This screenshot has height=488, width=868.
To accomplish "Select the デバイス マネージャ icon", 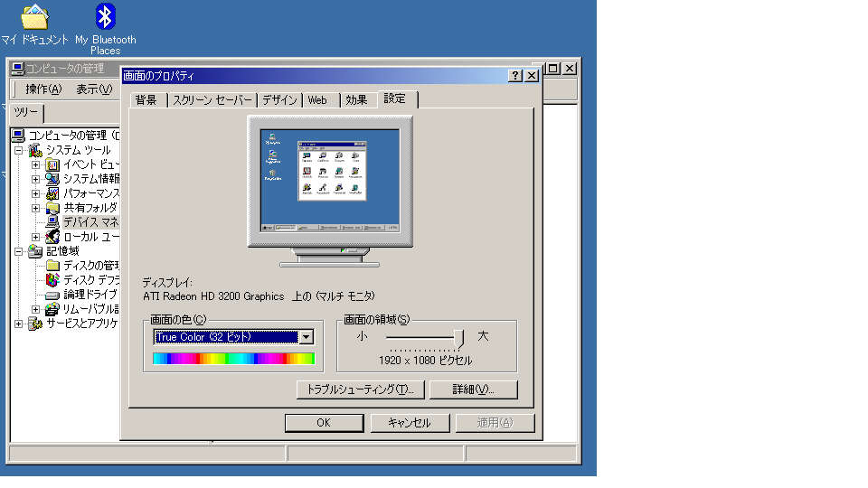I will tap(52, 222).
